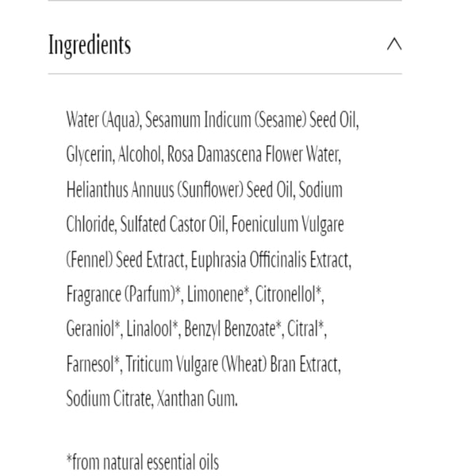Click the Ingredients heading

[90, 45]
